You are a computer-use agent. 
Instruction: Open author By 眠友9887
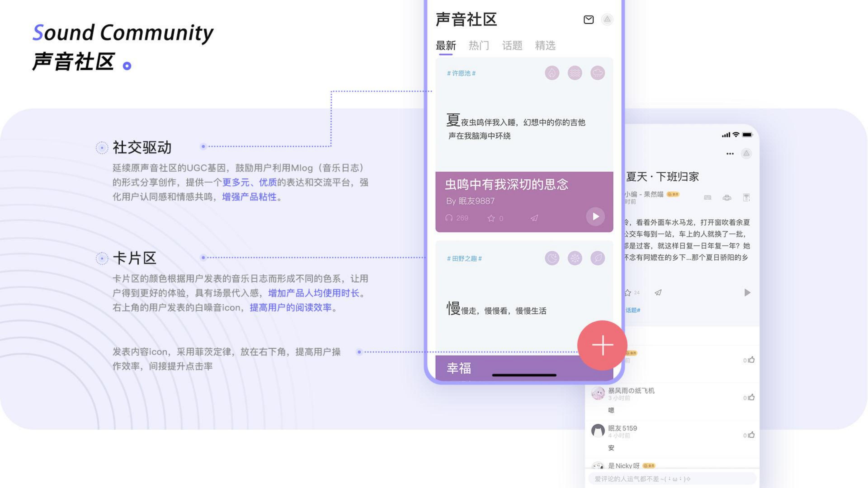click(x=470, y=201)
